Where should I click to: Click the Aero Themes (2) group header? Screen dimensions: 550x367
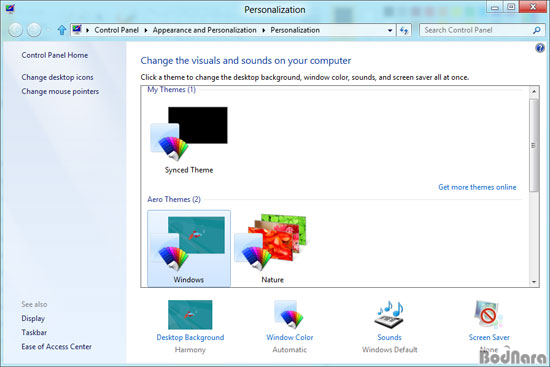[174, 199]
